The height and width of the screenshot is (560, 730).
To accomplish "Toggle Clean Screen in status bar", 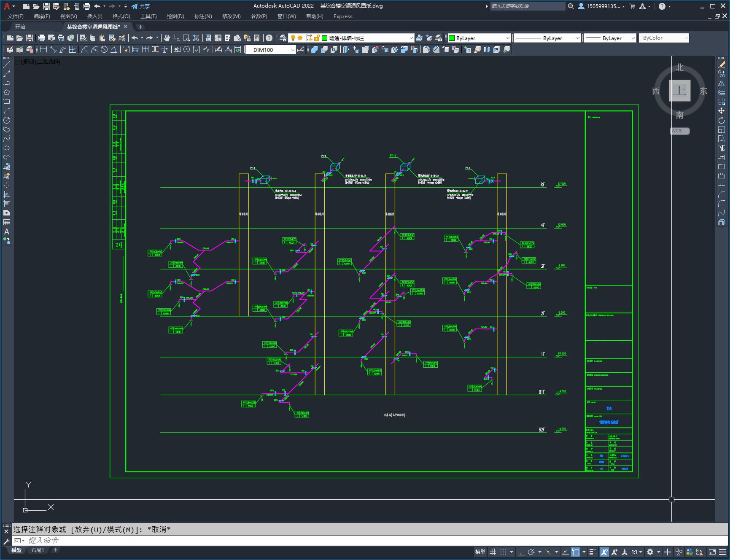I will 712,552.
